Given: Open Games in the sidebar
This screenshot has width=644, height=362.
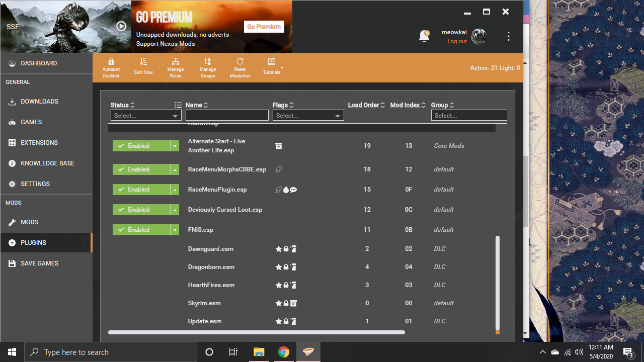Looking at the screenshot, I should click(x=46, y=122).
